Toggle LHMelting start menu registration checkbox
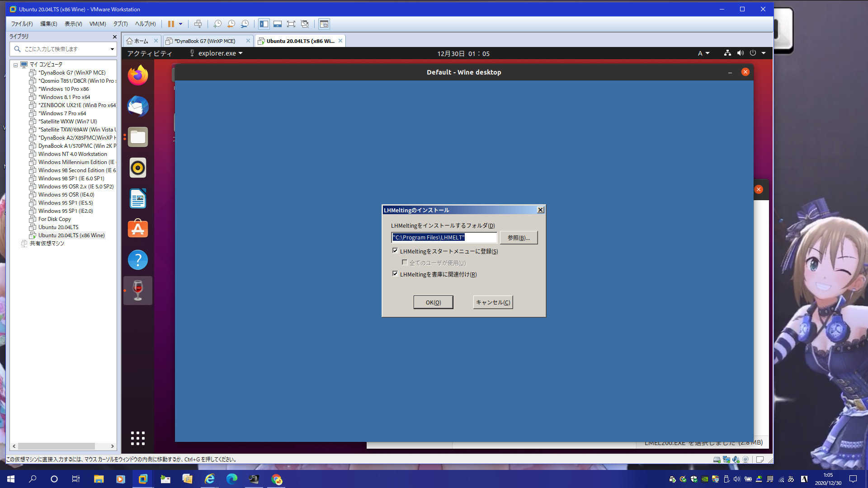 coord(395,251)
